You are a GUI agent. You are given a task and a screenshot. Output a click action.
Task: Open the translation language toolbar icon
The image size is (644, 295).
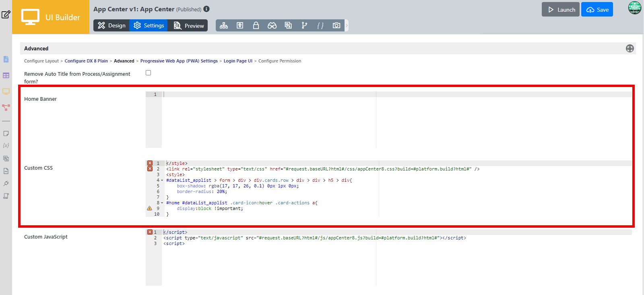pos(288,25)
